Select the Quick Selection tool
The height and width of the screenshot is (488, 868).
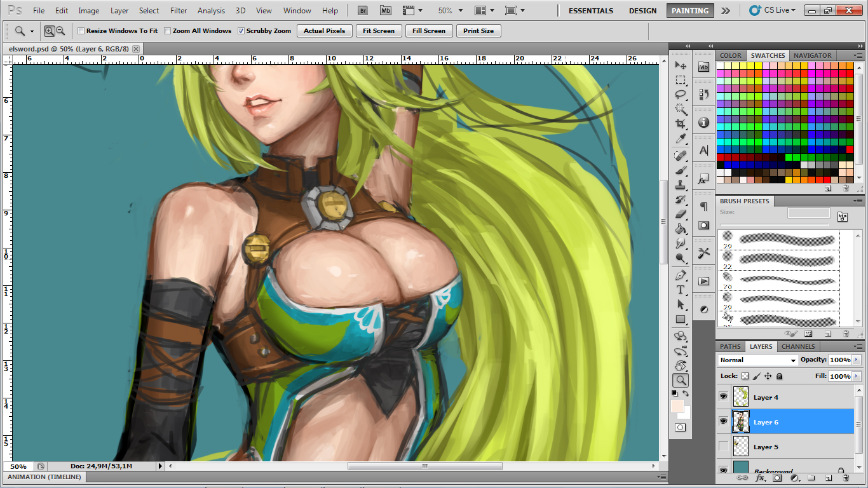point(681,109)
